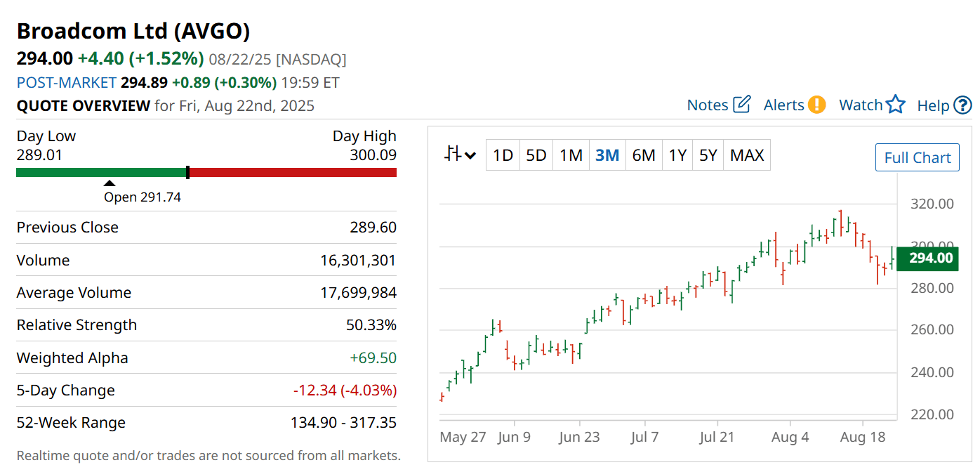Click the Relative Strength label

click(x=77, y=325)
